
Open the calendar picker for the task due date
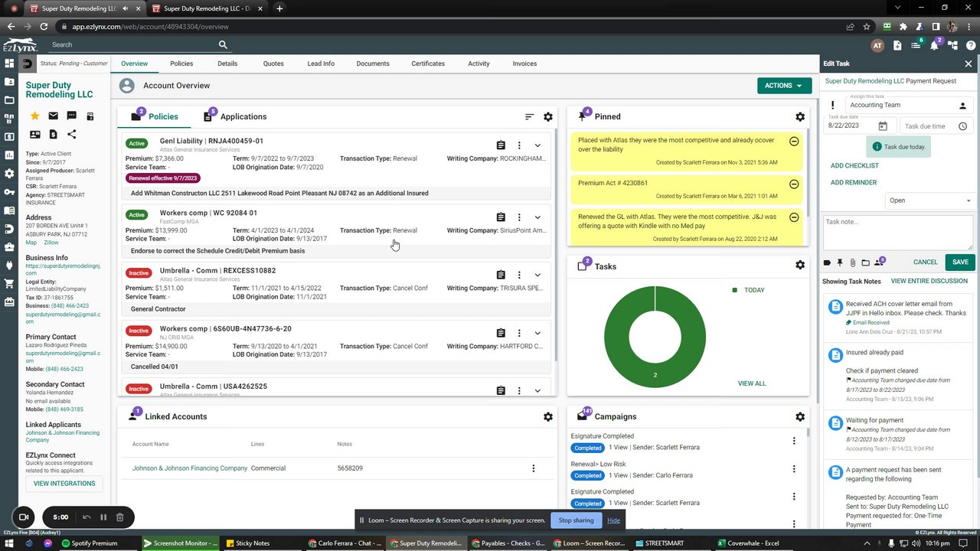[x=883, y=126]
